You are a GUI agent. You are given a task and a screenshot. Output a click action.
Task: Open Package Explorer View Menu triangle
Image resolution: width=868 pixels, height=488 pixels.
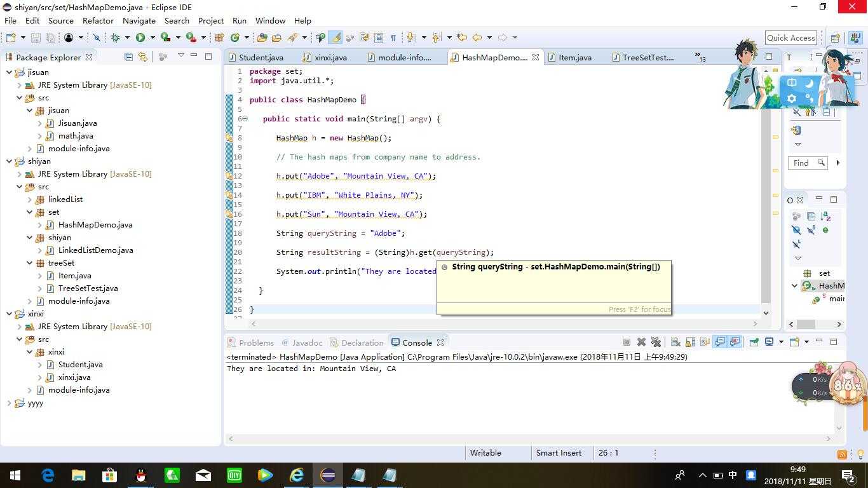[180, 56]
